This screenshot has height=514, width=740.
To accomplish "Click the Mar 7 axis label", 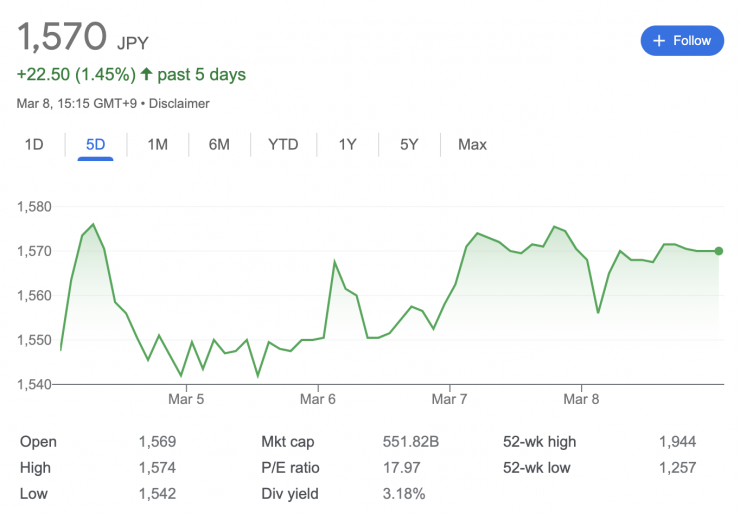I will [450, 399].
